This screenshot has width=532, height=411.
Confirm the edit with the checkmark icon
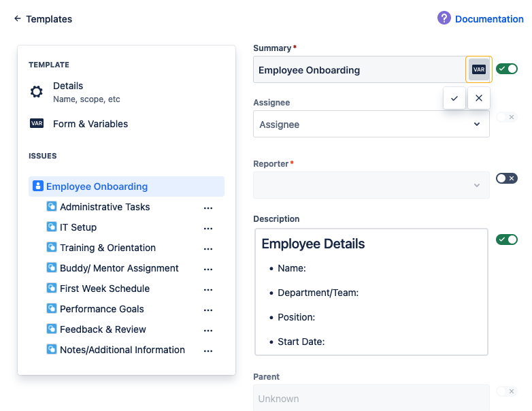point(454,98)
